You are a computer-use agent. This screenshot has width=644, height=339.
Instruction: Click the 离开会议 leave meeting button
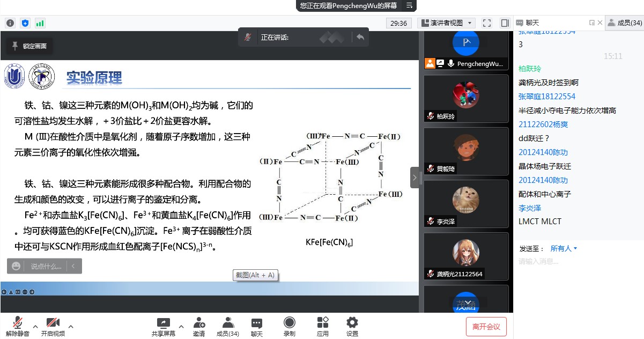486,327
